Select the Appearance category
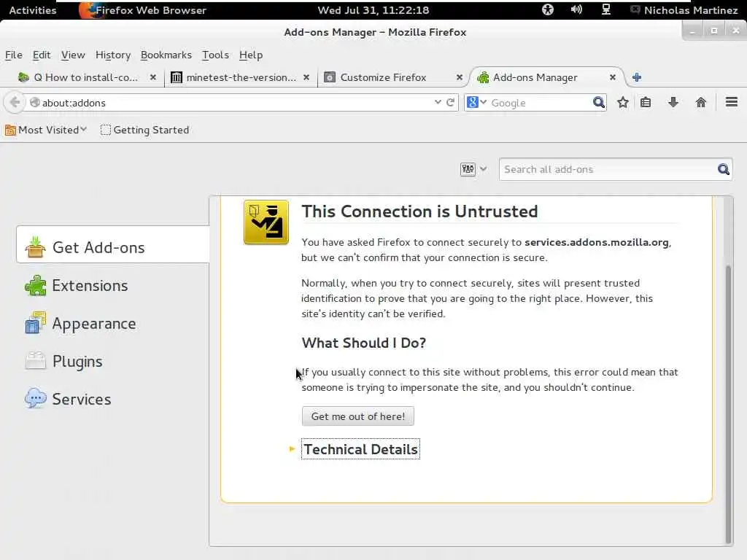 point(113,324)
